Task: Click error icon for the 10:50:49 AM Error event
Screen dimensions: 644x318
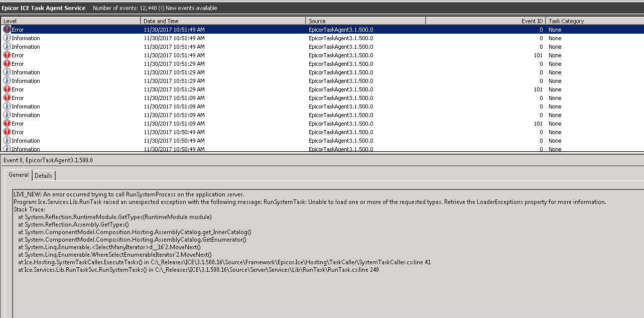Action: click(7, 132)
